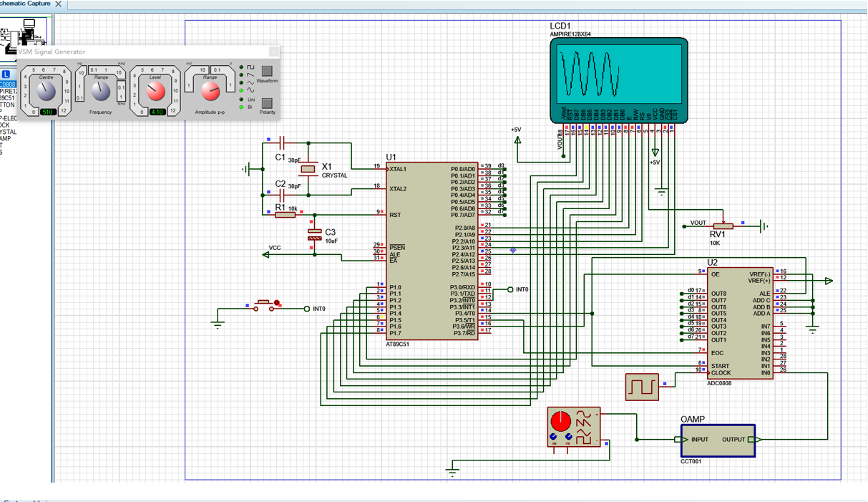
Task: Click the AMPIRE128X64 label
Action: tap(570, 34)
